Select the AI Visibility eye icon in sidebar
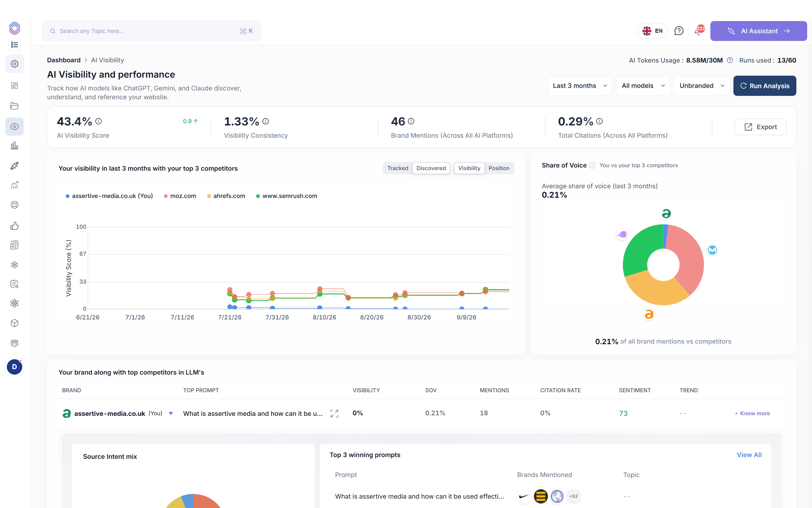Viewport: 812px width, 508px height. coord(15,127)
